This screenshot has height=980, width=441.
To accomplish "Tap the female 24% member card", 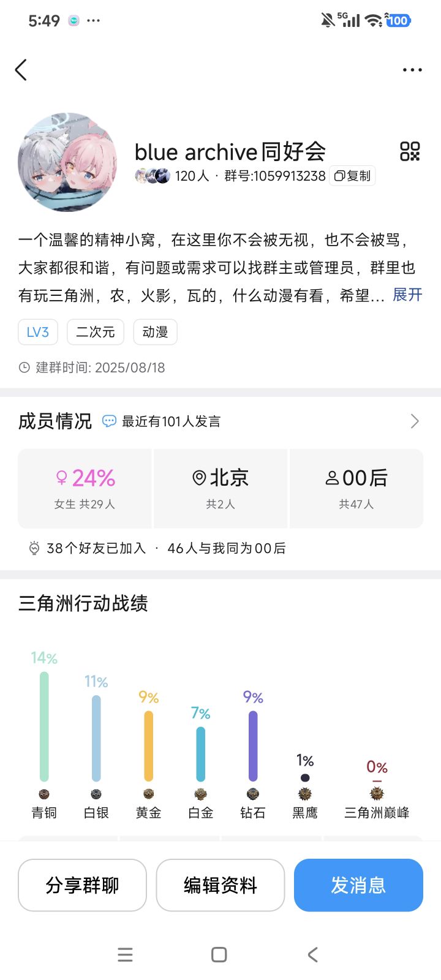I will pyautogui.click(x=85, y=488).
